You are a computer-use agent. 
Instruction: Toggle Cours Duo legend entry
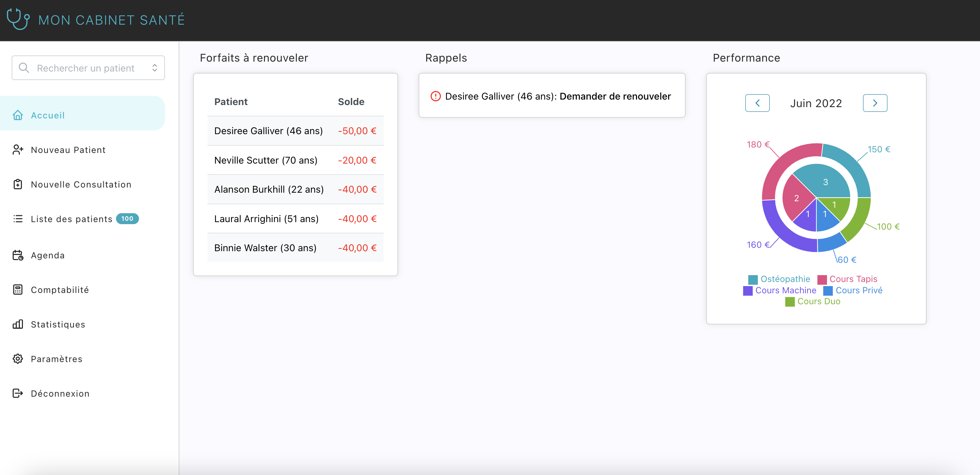[x=818, y=301]
